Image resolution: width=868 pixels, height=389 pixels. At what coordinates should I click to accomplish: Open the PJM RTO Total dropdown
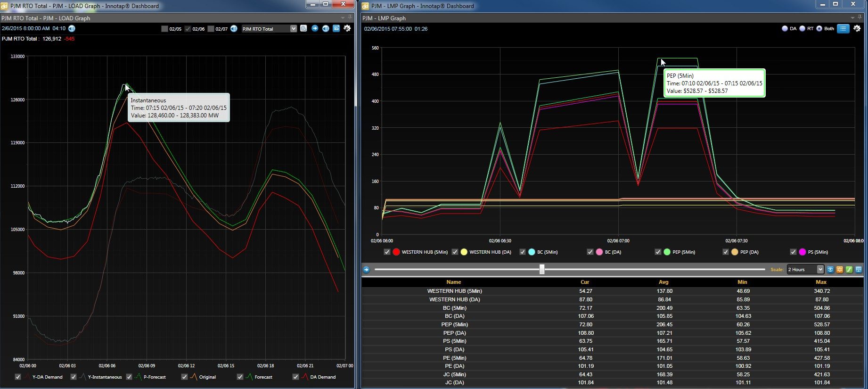point(269,29)
